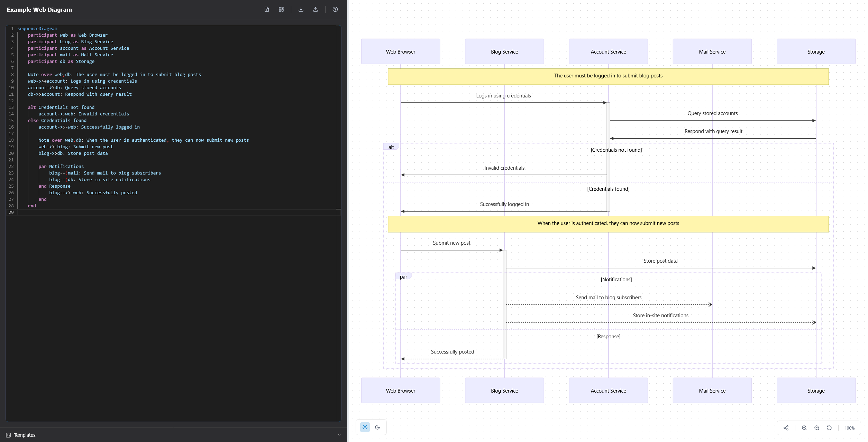Click the sequenceDiagram keyword on line 1
Viewport: 868px width, 442px height.
point(37,29)
